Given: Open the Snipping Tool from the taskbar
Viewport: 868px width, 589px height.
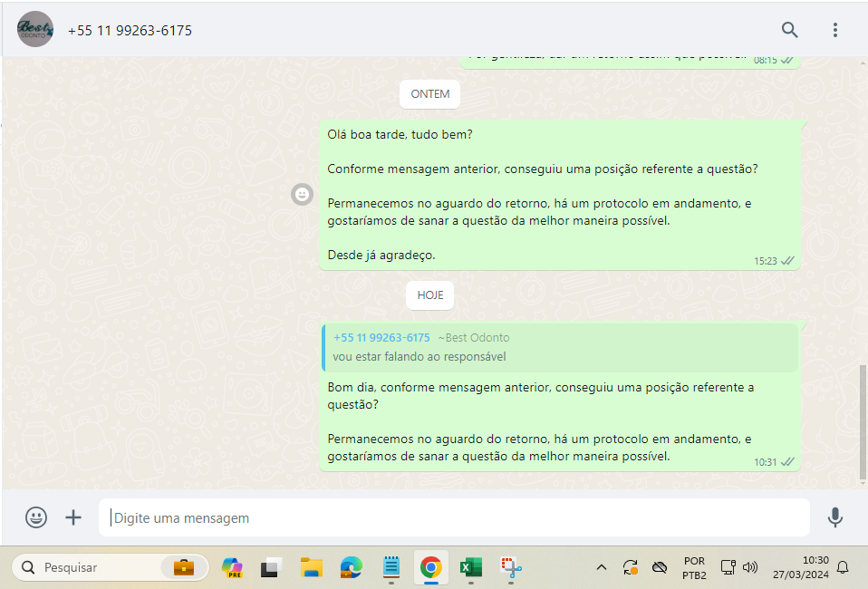Looking at the screenshot, I should pyautogui.click(x=511, y=567).
